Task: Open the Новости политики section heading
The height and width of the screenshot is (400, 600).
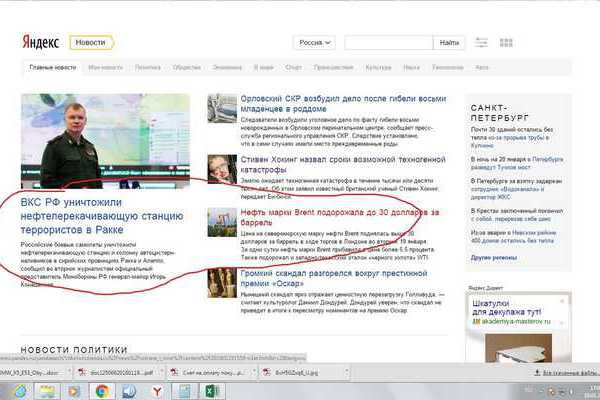Action: click(x=74, y=350)
